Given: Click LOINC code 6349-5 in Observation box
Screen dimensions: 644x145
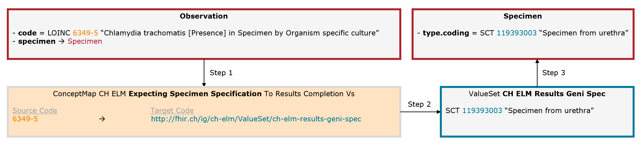Looking at the screenshot, I should (x=85, y=33).
